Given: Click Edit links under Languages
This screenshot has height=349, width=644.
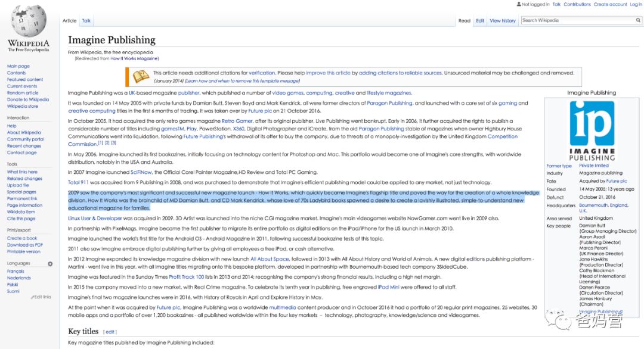Looking at the screenshot, I should click(43, 297).
